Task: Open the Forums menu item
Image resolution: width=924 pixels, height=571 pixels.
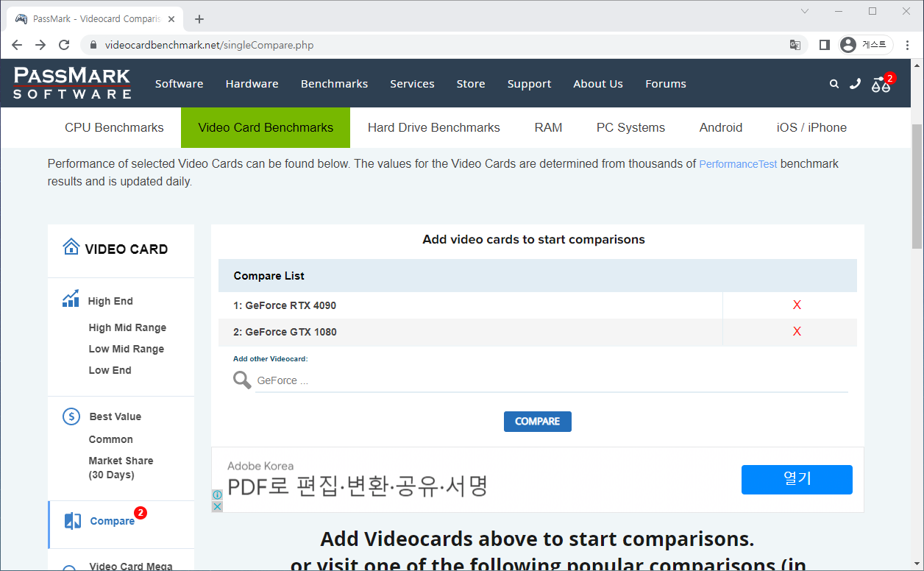Action: click(x=666, y=84)
